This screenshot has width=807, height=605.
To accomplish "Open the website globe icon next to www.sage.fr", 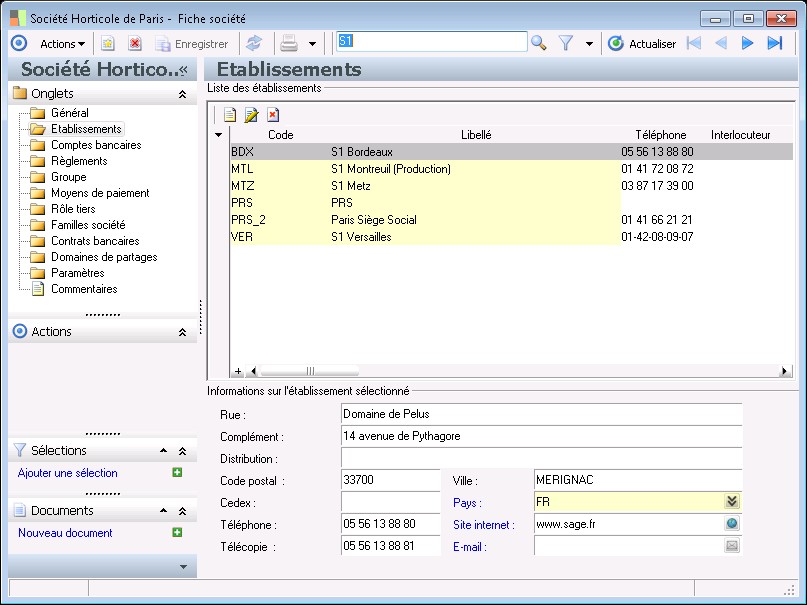I will [732, 524].
